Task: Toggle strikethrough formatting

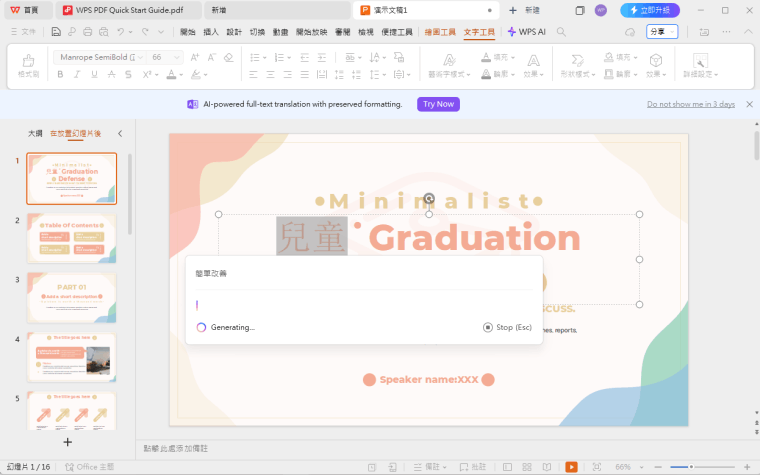Action: pyautogui.click(x=111, y=74)
